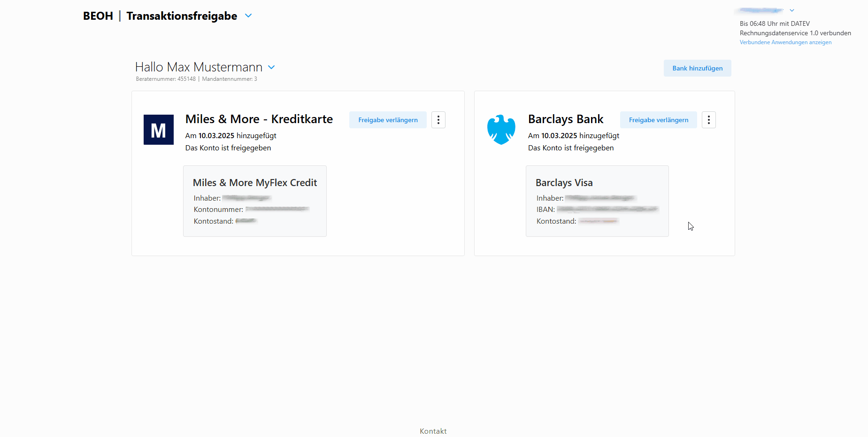Click the Am 10.03.2025 hinzugefügt text under Miles & More
This screenshot has height=437, width=868.
(231, 136)
